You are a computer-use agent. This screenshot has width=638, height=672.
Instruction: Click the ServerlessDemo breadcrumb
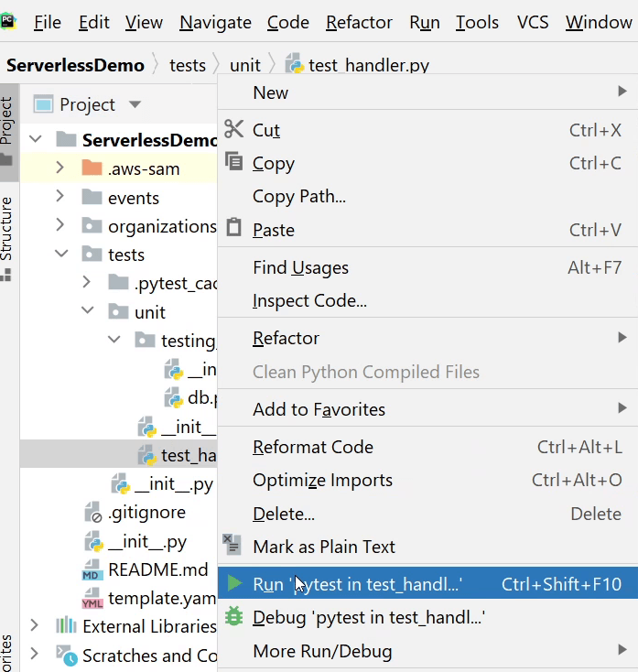75,65
